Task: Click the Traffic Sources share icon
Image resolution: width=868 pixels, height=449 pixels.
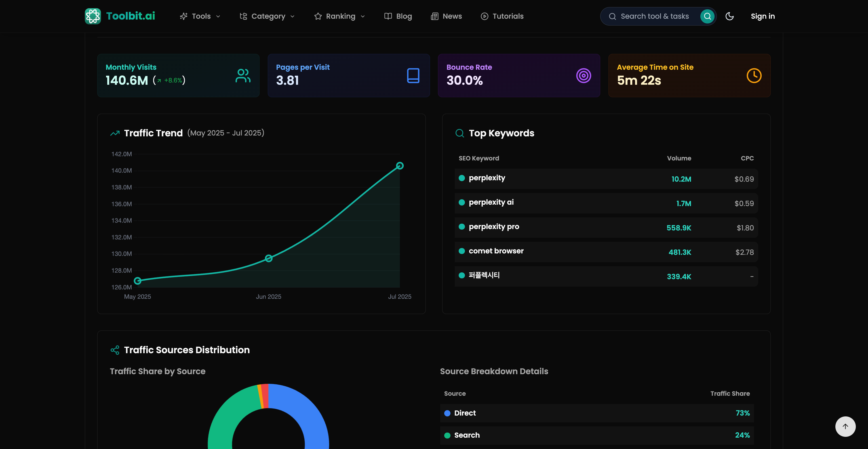Action: point(115,350)
